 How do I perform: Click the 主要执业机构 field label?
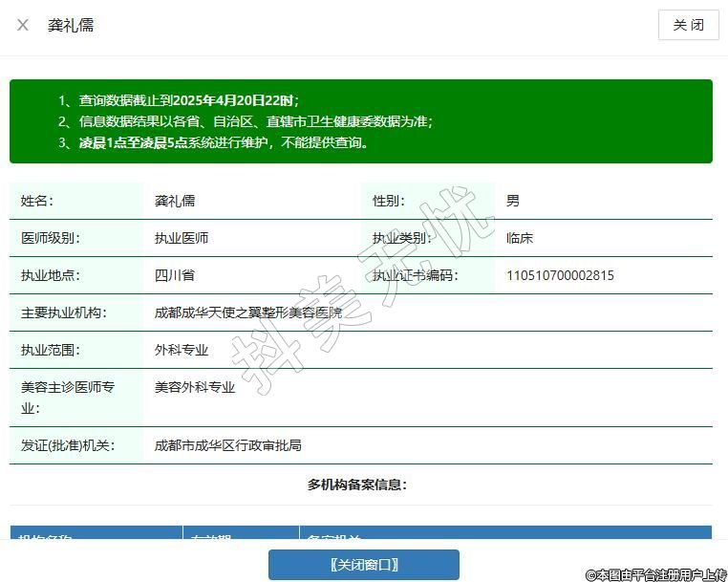pyautogui.click(x=64, y=313)
